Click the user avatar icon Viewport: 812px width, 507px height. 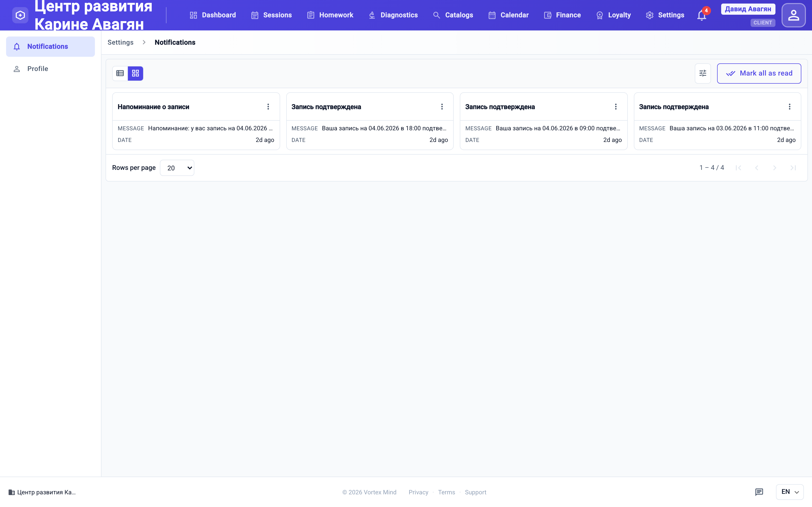tap(793, 15)
